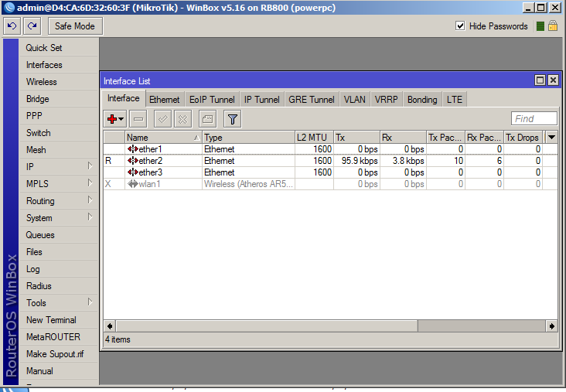This screenshot has width=566, height=392.
Task: Open the Log menu item
Action: tap(59, 268)
